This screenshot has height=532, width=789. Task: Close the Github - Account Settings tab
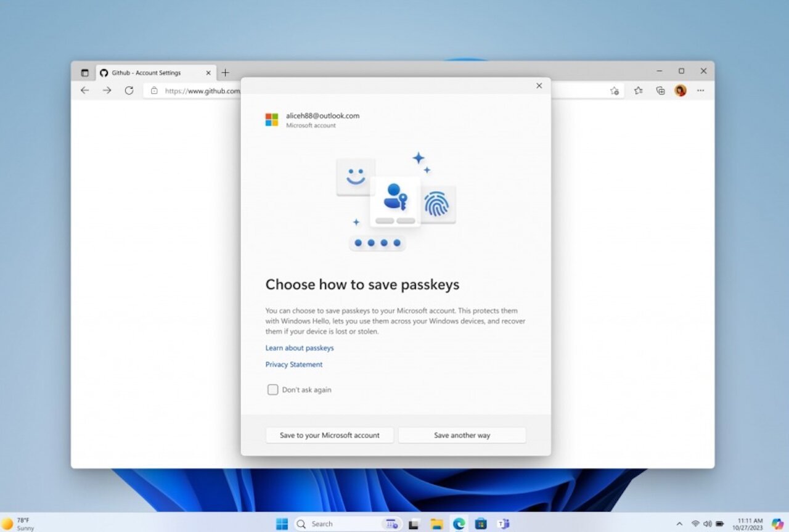(208, 73)
